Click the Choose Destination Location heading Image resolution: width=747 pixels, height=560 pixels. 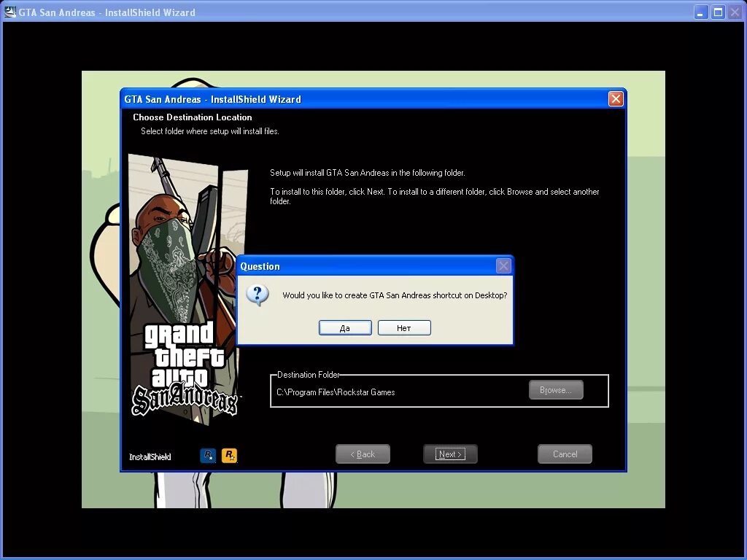[193, 117]
